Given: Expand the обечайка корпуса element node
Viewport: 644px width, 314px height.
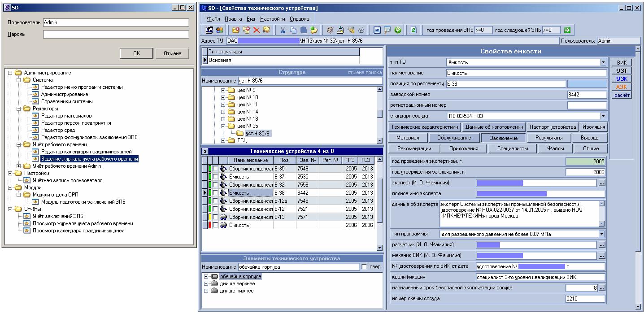Looking at the screenshot, I should click(x=206, y=276).
